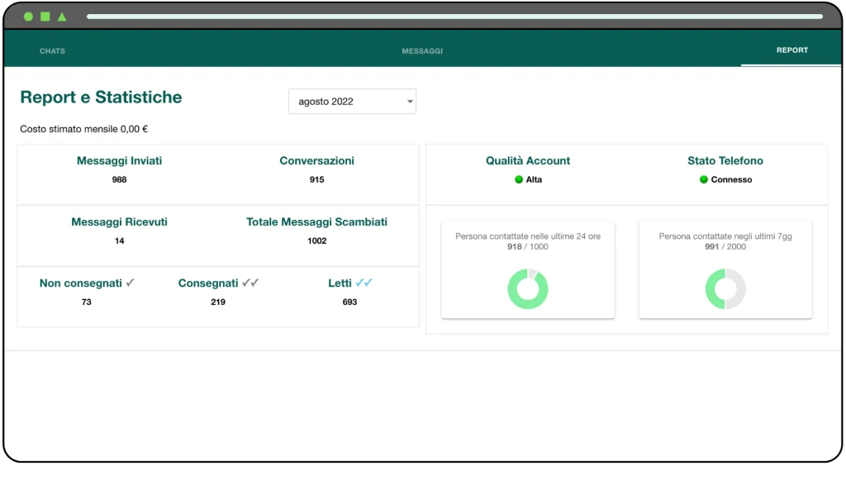
Task: Click the value 1002
Action: point(316,241)
